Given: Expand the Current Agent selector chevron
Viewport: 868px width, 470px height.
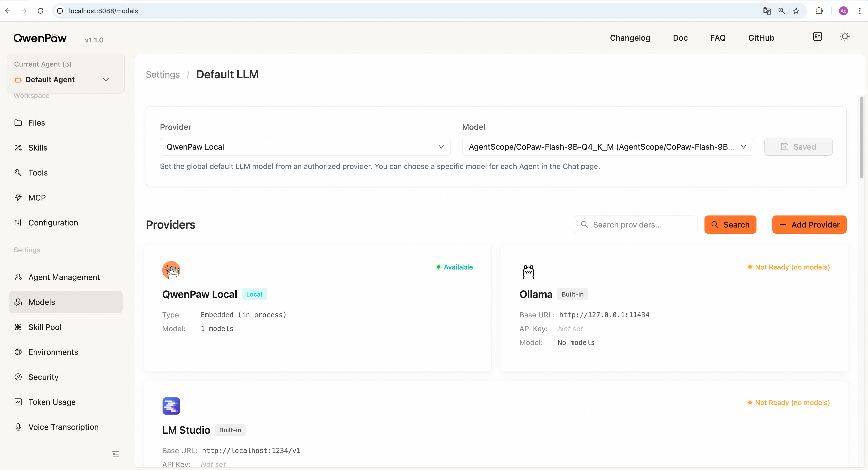Looking at the screenshot, I should 106,79.
